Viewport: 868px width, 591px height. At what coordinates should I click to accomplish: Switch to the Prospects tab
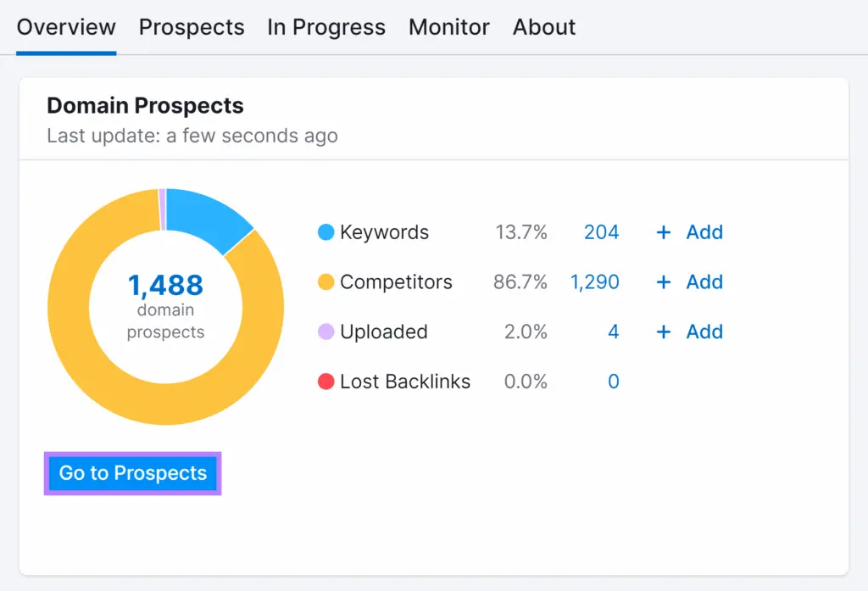[x=192, y=27]
